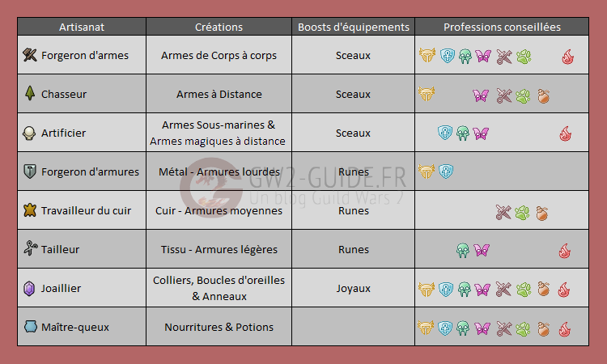Select the Chasseur green arrowhead icon
The image size is (607, 364).
click(30, 94)
